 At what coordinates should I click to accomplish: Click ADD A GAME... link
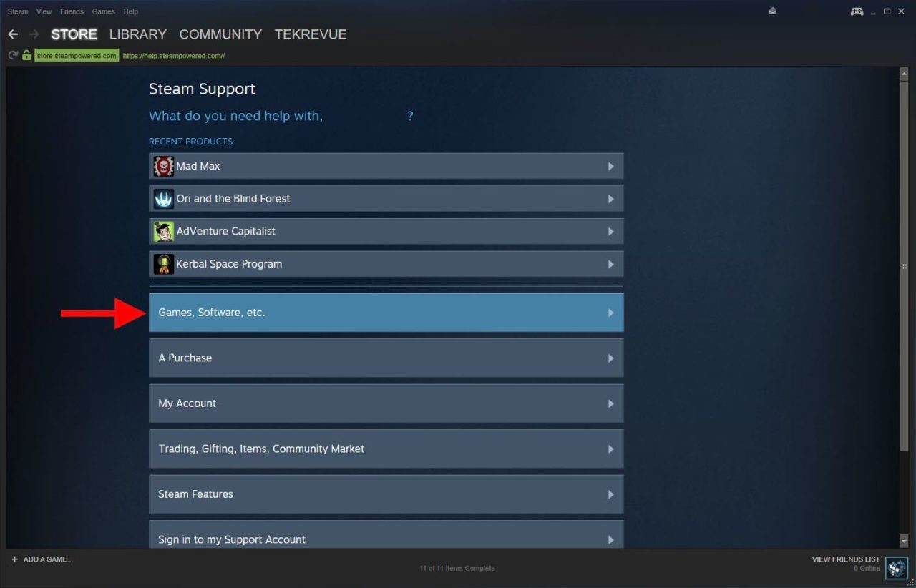coord(48,559)
